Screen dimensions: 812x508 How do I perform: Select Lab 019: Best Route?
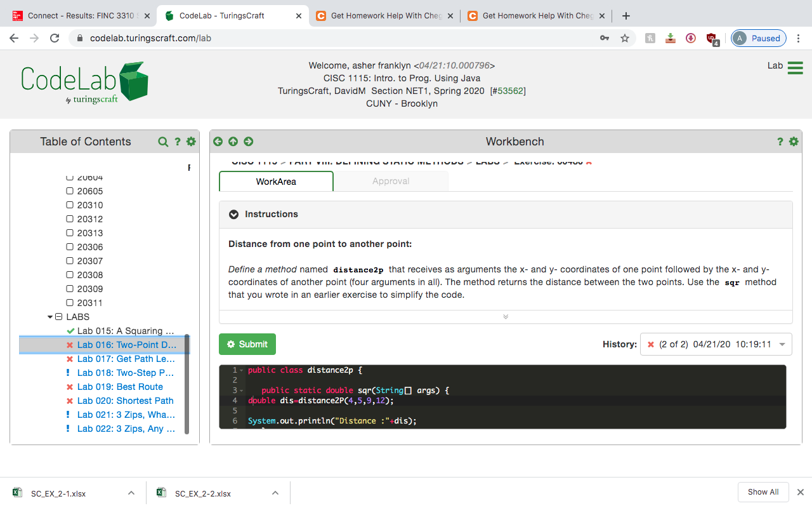point(120,387)
